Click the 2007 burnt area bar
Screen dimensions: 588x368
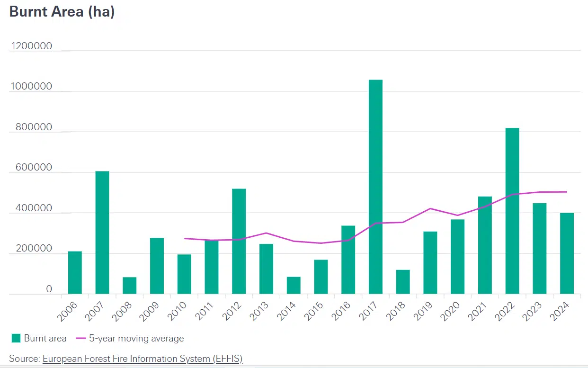pos(102,232)
